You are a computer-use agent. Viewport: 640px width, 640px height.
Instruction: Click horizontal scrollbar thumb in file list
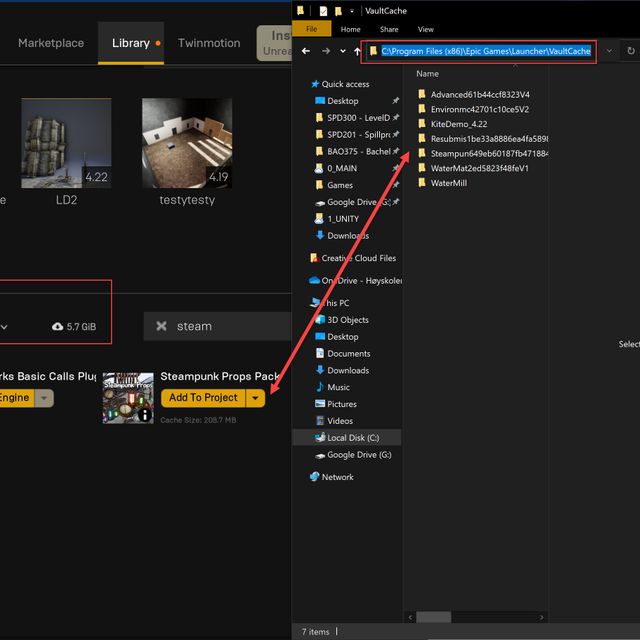coord(433,617)
